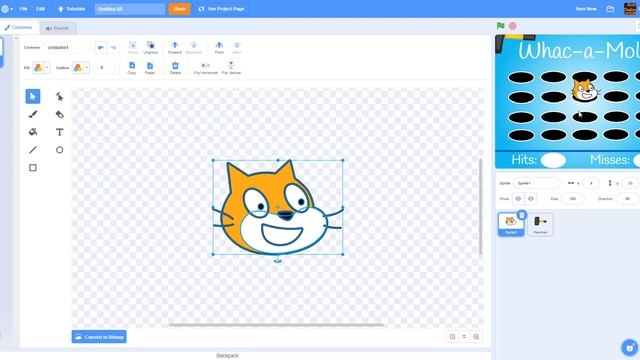The image size is (640, 360).
Task: Open the Choose a Sprite button
Action: tap(629, 347)
